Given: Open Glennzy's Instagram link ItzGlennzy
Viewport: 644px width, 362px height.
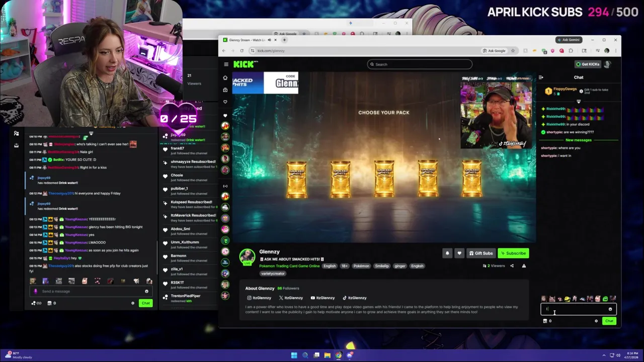Looking at the screenshot, I should coord(259,298).
